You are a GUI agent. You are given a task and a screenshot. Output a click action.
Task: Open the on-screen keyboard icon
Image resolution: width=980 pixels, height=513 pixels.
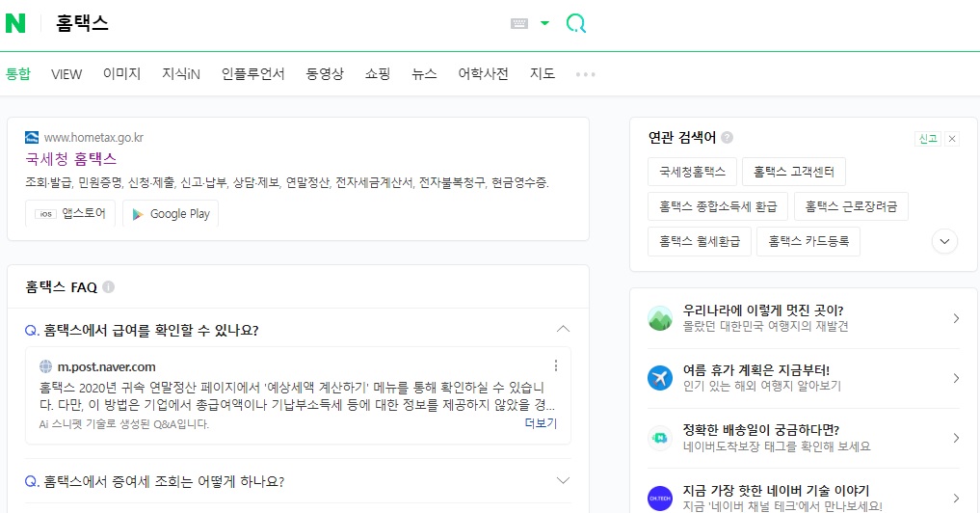[x=519, y=24]
